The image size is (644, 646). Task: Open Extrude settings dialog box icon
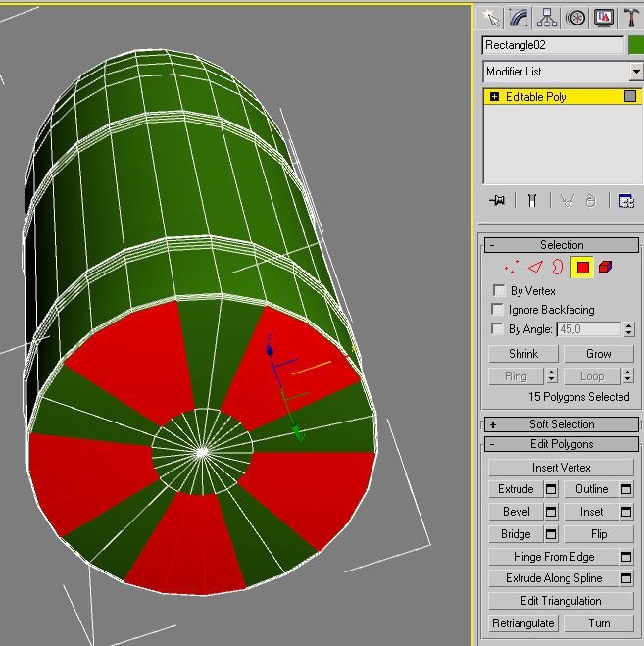pos(551,489)
